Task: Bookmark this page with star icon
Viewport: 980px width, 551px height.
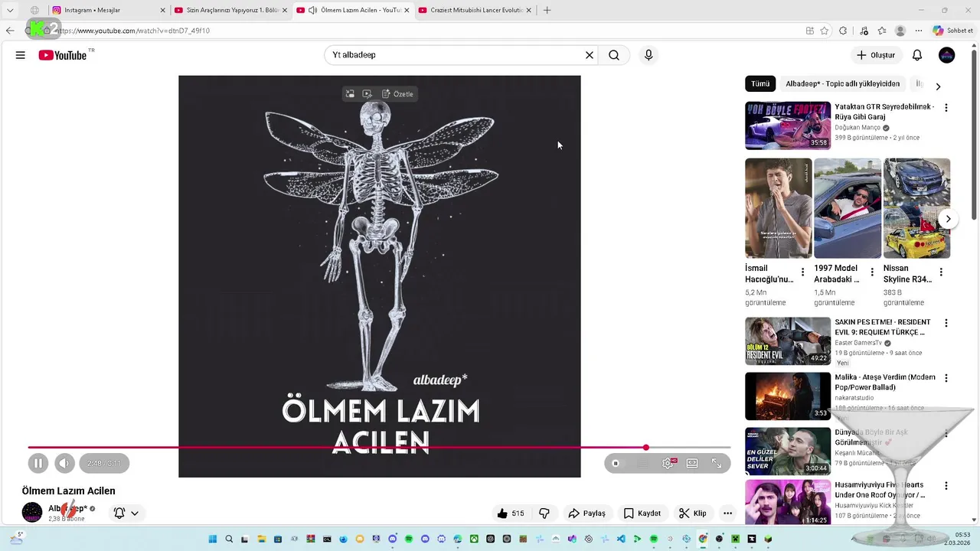Action: click(x=825, y=31)
